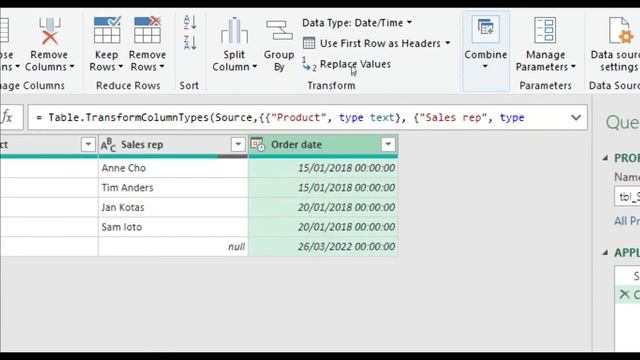
Task: Open the Use First Row as Headers arrow
Action: coord(448,43)
